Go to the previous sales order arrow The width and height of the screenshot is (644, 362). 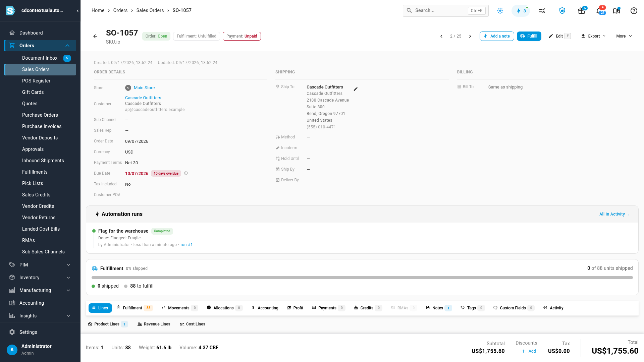click(441, 36)
